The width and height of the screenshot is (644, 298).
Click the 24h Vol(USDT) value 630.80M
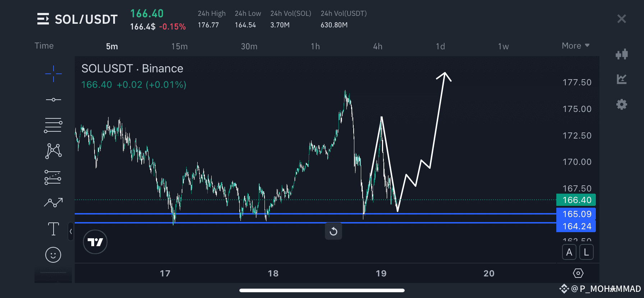[334, 25]
